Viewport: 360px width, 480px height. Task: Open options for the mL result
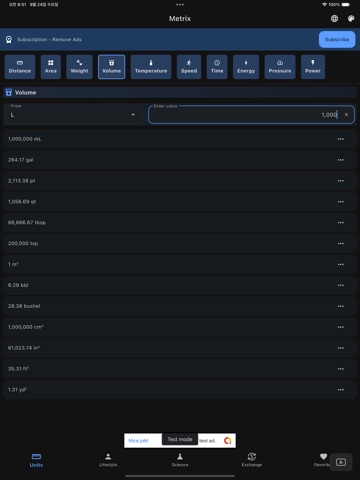coord(341,139)
